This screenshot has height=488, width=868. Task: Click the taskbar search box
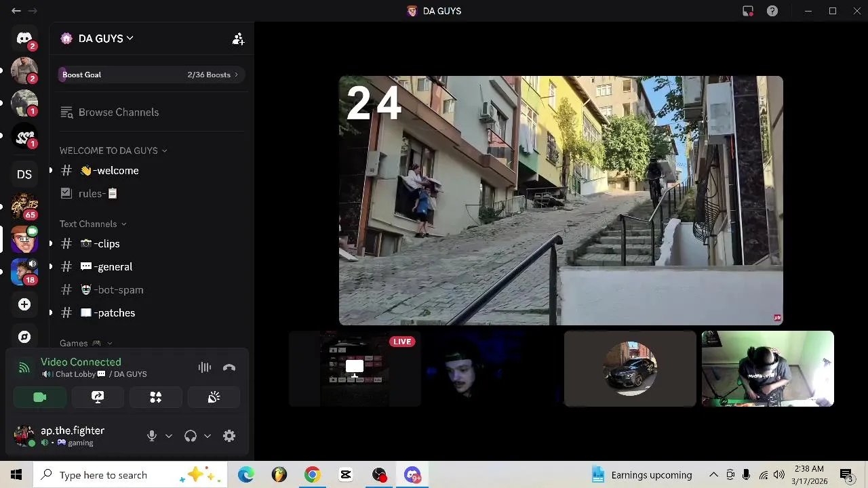pos(132,475)
